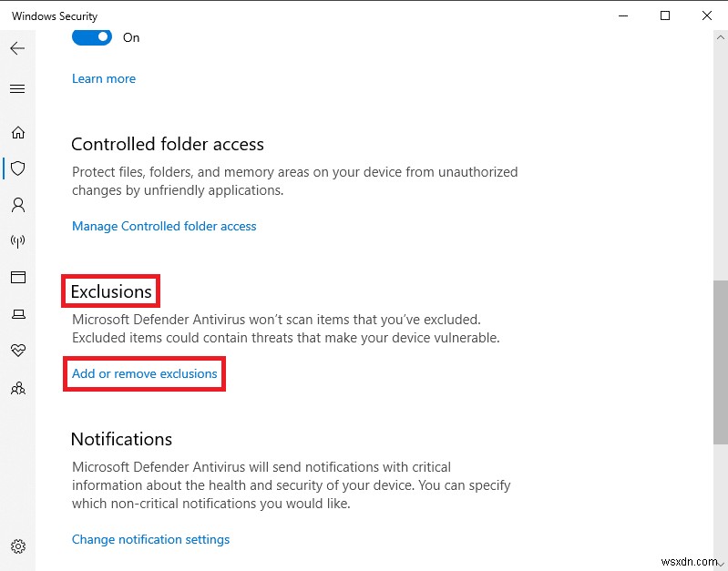Open Firewall & network protection icon
The width and height of the screenshot is (728, 571).
[x=17, y=241]
